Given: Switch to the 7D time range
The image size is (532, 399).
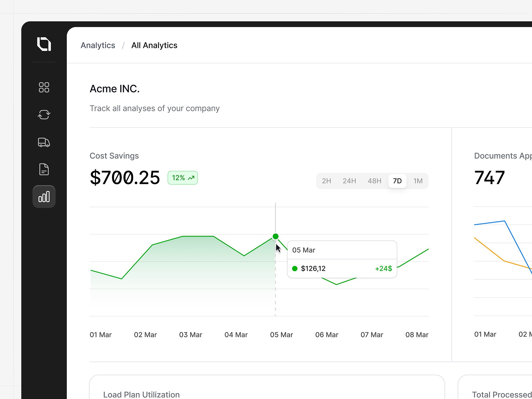Looking at the screenshot, I should tap(397, 181).
